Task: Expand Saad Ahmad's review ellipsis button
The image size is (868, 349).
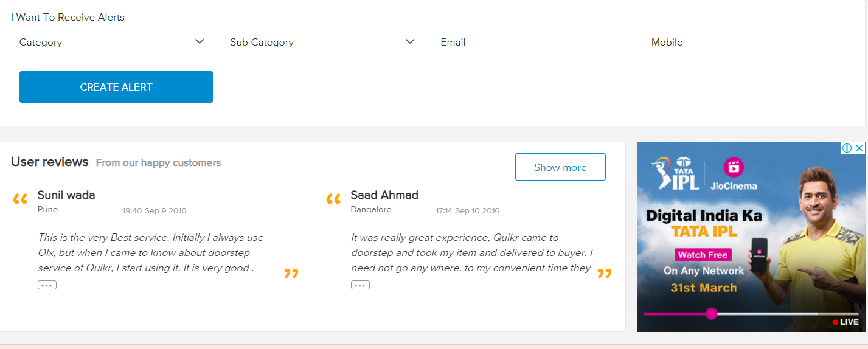Action: click(x=360, y=285)
